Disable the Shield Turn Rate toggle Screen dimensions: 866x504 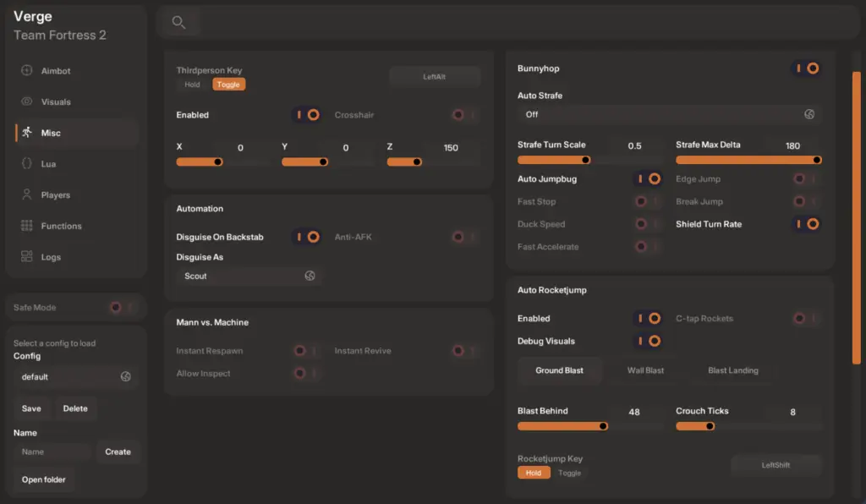[x=807, y=224]
